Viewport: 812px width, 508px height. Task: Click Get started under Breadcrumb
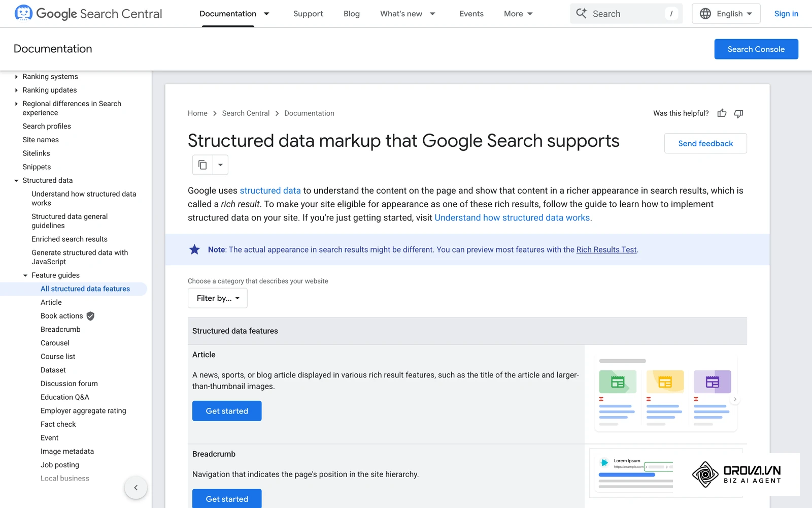tap(227, 499)
